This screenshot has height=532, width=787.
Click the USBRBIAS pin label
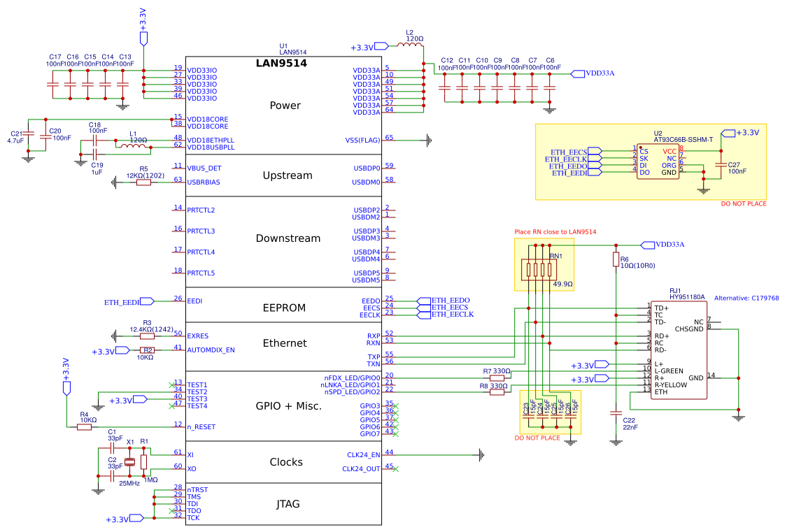point(204,182)
